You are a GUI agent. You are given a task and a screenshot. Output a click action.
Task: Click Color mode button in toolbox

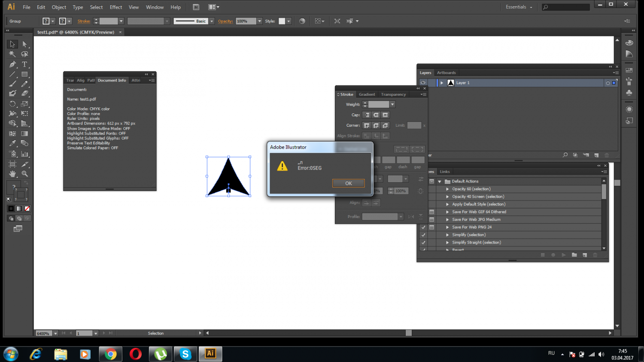(11, 209)
